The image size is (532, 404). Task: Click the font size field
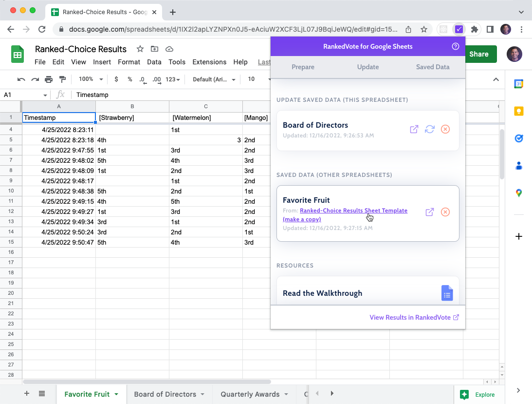tap(252, 79)
